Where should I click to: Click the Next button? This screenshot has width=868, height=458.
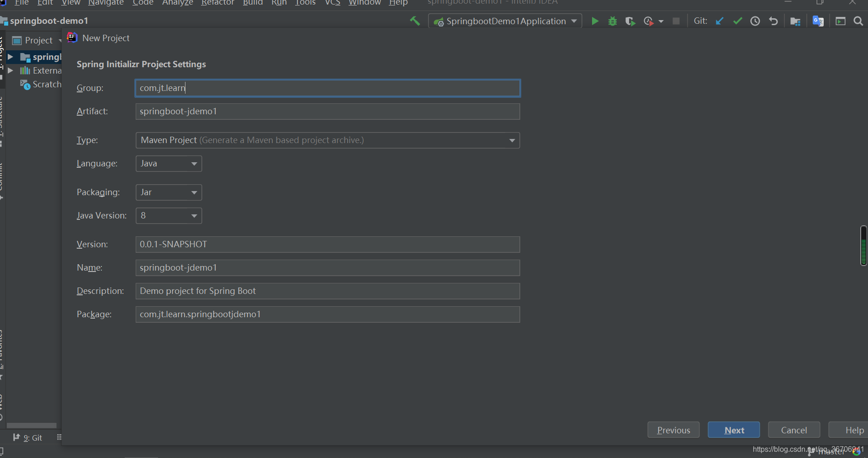pos(734,430)
